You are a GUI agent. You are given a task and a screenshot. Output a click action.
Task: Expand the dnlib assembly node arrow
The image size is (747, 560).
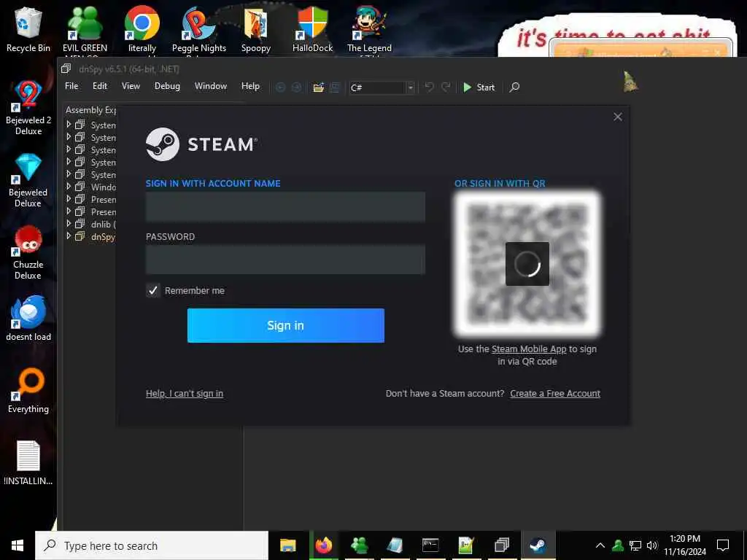pyautogui.click(x=69, y=223)
